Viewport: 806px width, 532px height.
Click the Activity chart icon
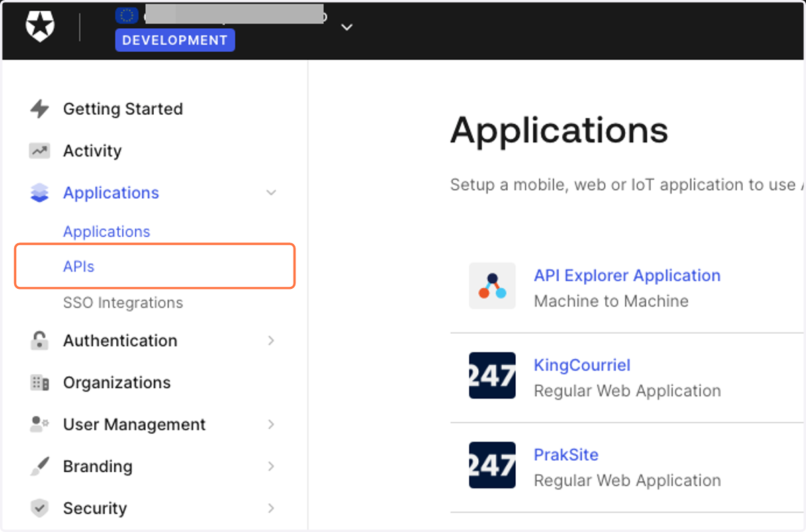click(40, 151)
